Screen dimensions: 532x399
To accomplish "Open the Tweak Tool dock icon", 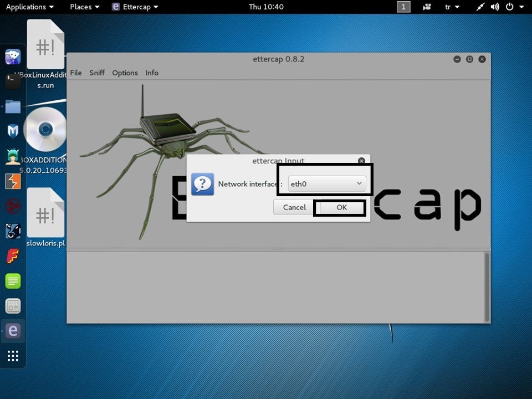I will pyautogui.click(x=13, y=306).
